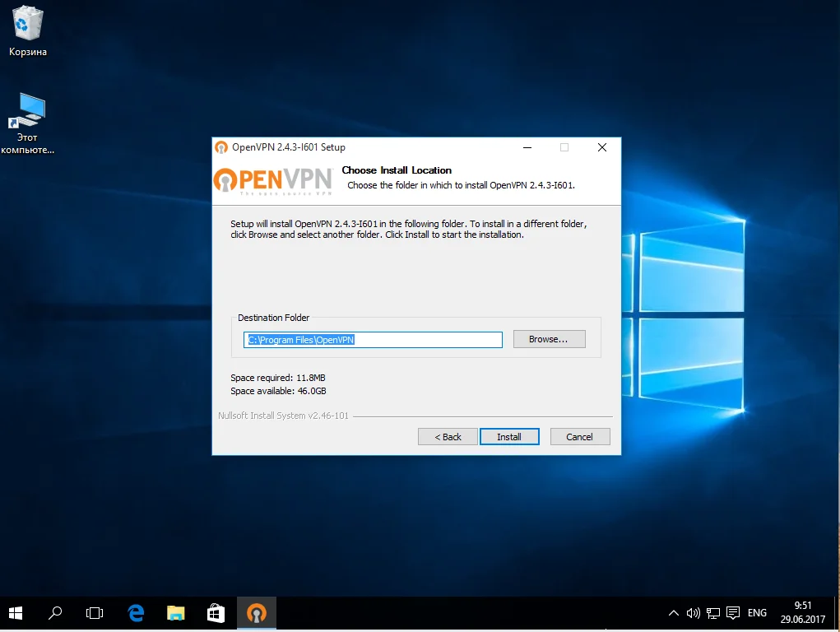Switch input language via ENG indicator

757,613
